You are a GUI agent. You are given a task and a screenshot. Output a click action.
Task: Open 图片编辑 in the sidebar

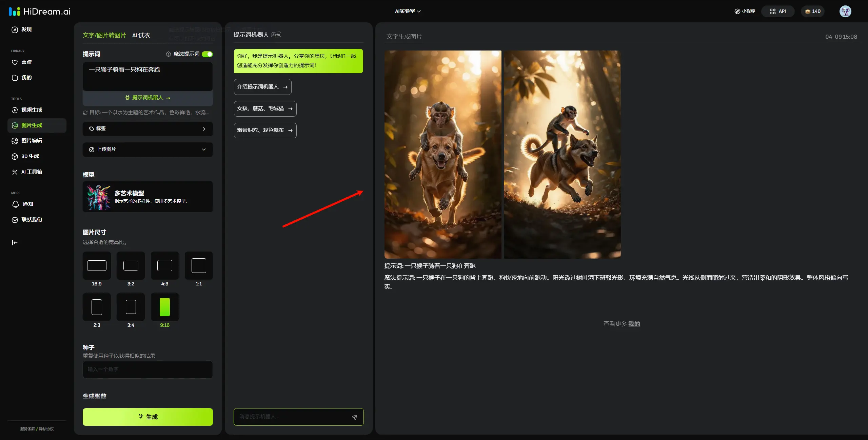[31, 141]
